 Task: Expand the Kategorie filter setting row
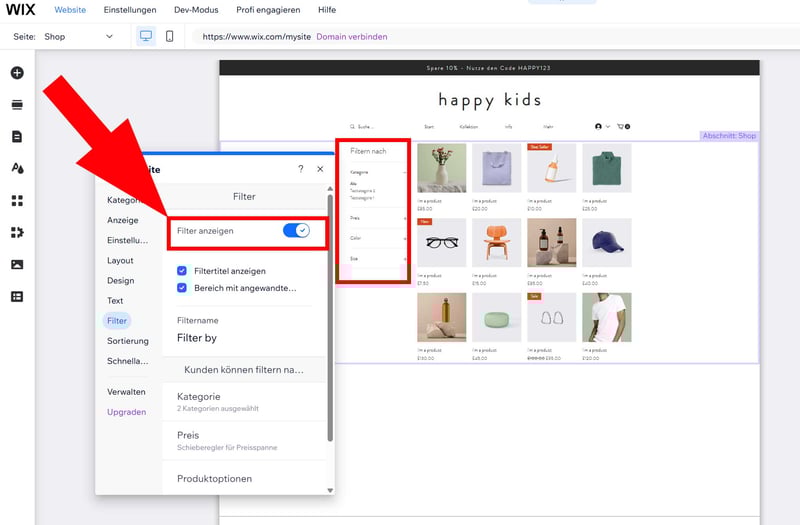[244, 402]
